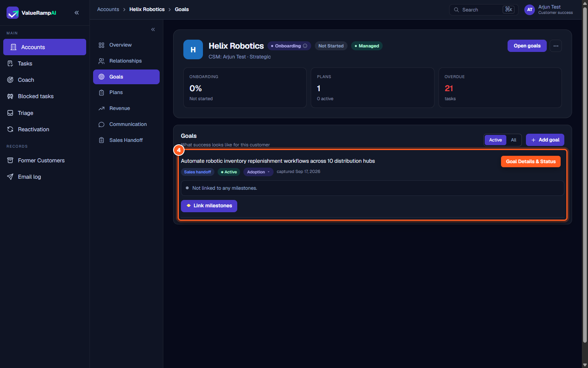Click the Add goal button
The width and height of the screenshot is (588, 368).
coord(545,140)
